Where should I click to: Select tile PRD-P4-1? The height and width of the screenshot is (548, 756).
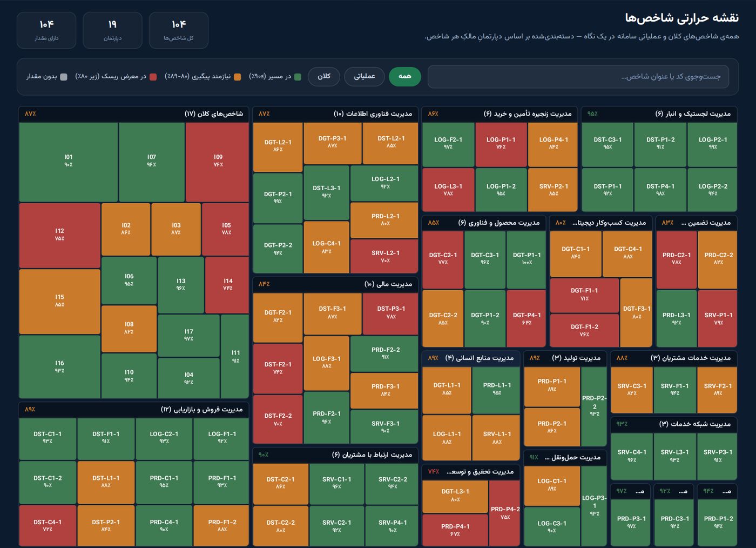(x=455, y=530)
